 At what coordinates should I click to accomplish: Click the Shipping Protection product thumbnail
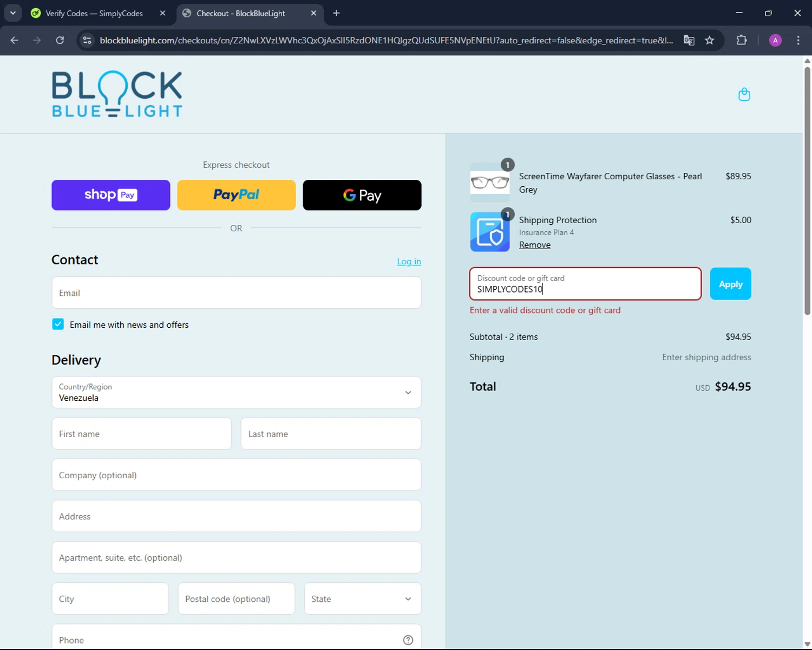[x=490, y=232]
